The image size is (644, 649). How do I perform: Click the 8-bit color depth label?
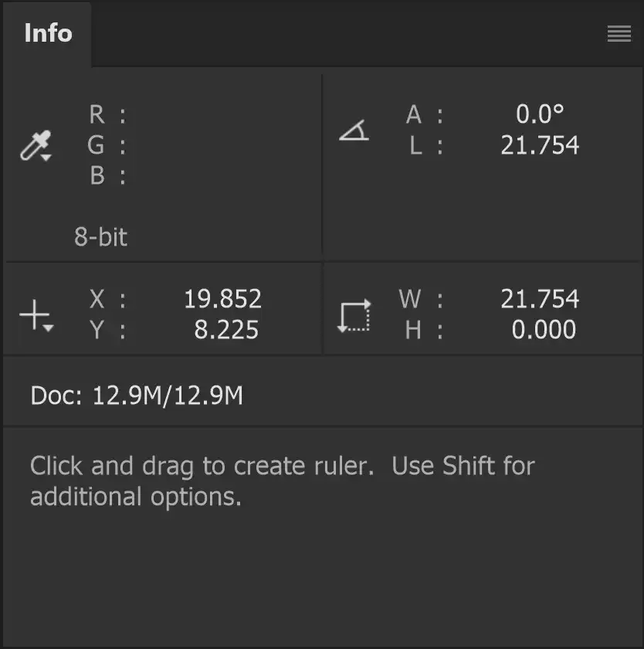point(100,237)
